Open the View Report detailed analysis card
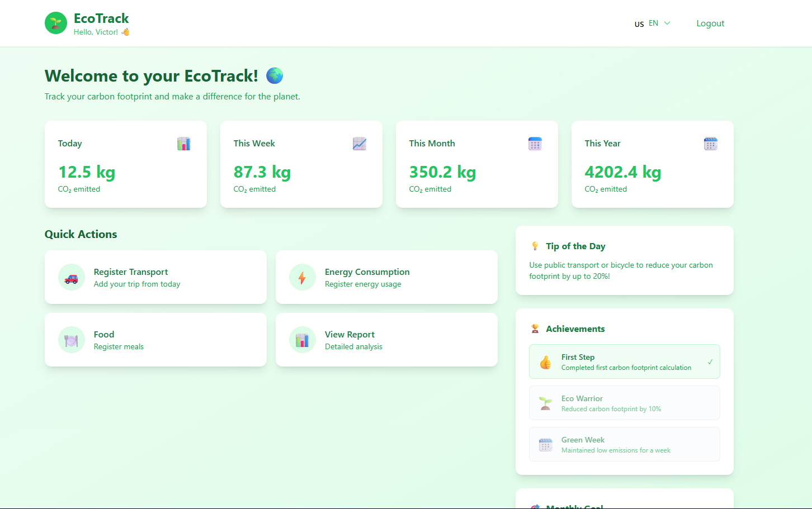812x509 pixels. [x=386, y=340]
